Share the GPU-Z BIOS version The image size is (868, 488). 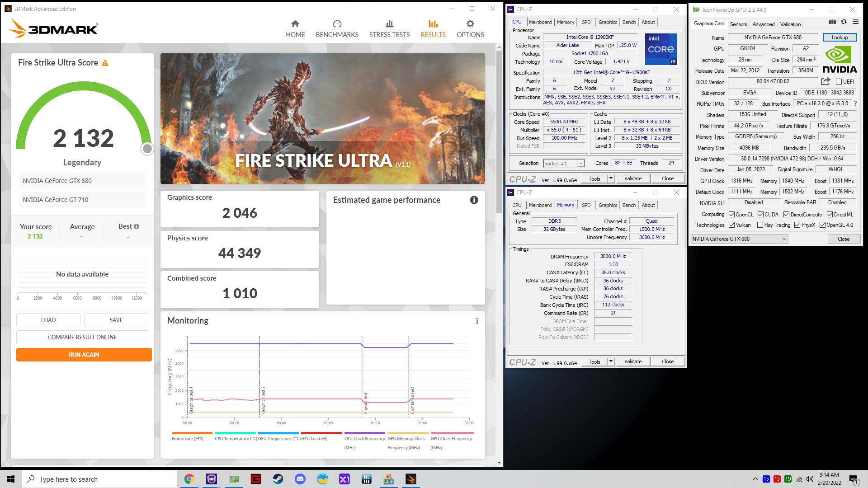pos(826,81)
